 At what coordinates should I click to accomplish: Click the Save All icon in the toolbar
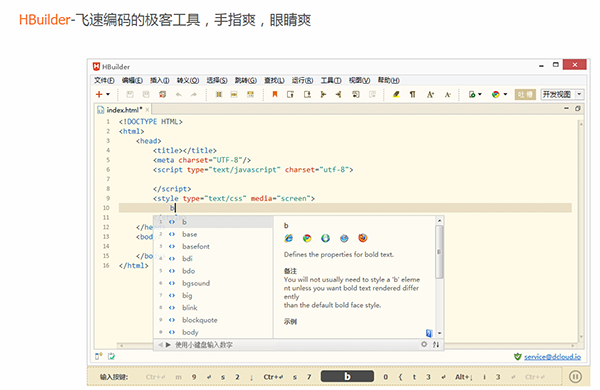[x=162, y=94]
